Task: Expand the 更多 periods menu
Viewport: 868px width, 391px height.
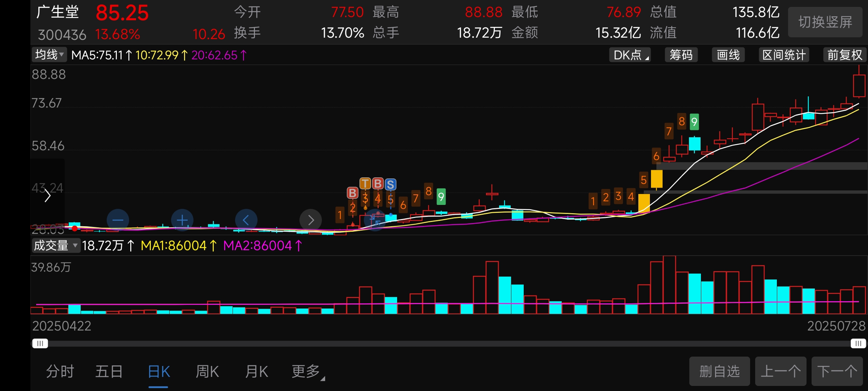Action: (x=308, y=371)
